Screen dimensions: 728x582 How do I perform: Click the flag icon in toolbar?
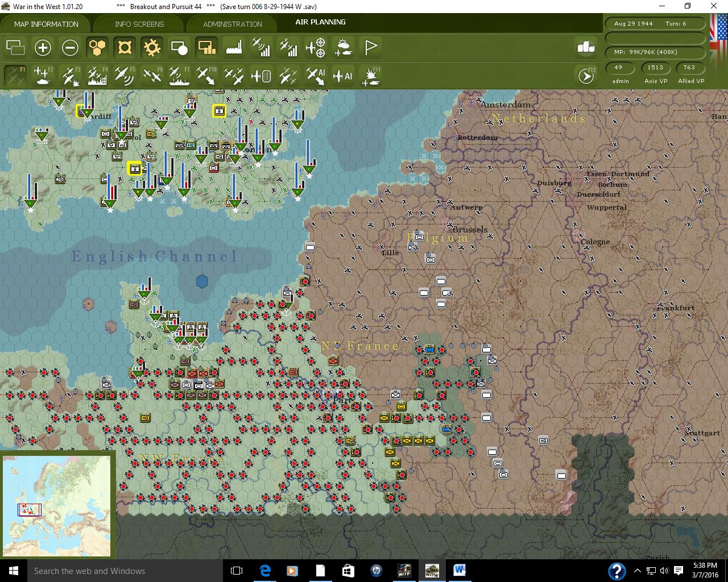(370, 47)
